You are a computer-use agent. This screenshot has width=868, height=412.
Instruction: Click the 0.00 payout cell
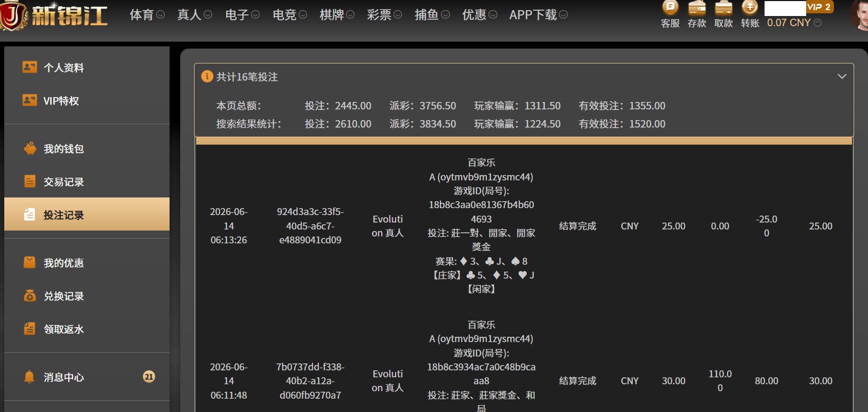(x=720, y=226)
